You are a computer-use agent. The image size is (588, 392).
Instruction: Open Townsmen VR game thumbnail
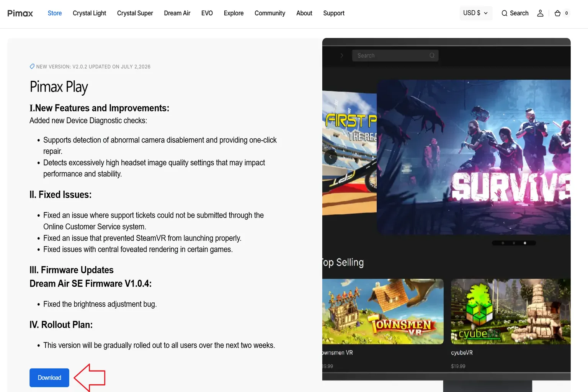pos(383,312)
